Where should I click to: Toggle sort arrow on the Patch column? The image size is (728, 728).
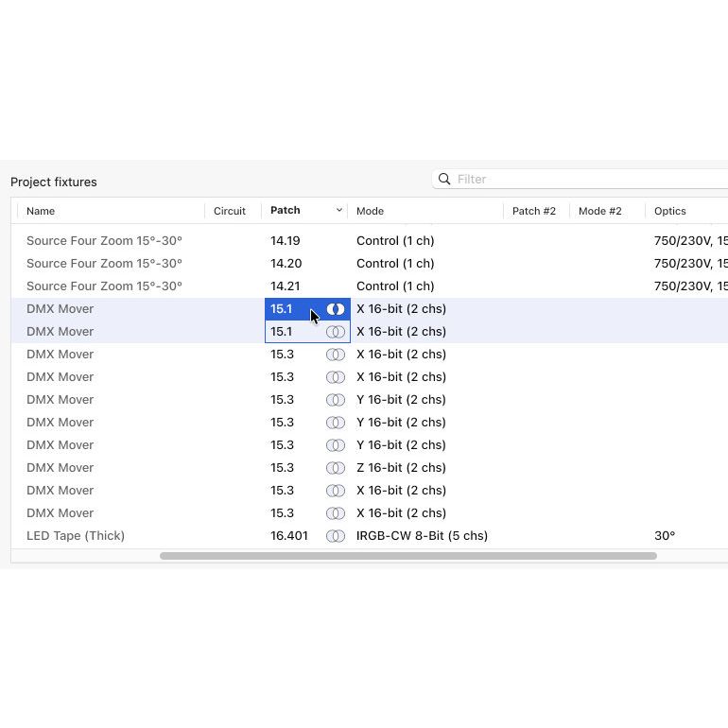(x=338, y=211)
